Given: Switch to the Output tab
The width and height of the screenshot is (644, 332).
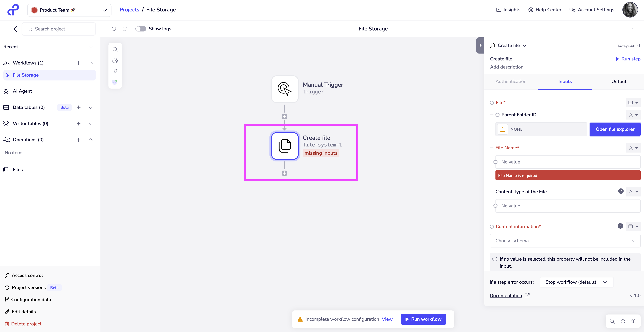Looking at the screenshot, I should click(x=619, y=81).
